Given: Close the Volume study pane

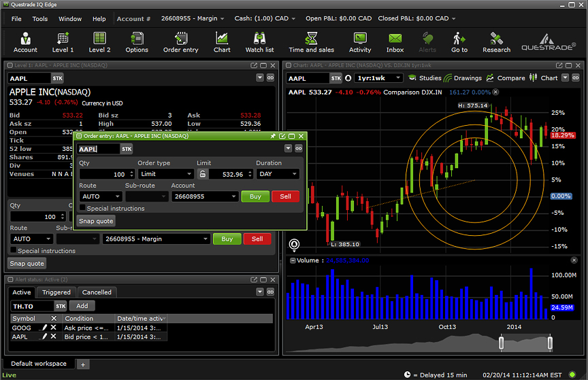Looking at the screenshot, I should click(574, 260).
